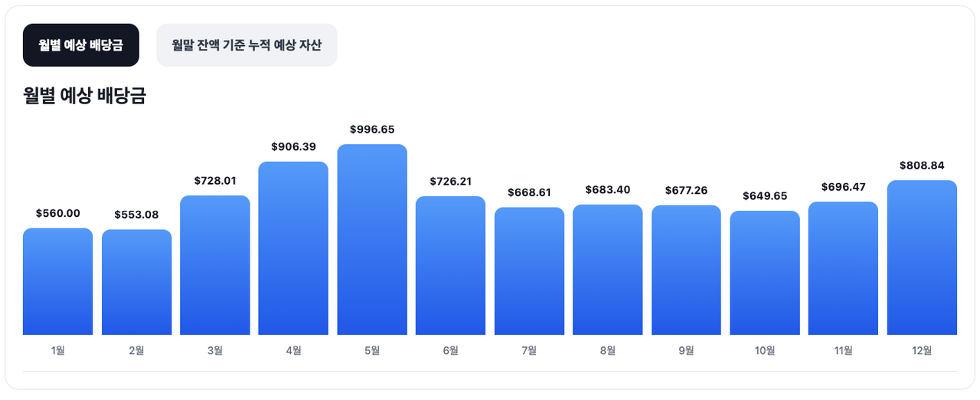Click the 2월 dividend bar
Image resolution: width=980 pixels, height=400 pixels.
coord(136,283)
